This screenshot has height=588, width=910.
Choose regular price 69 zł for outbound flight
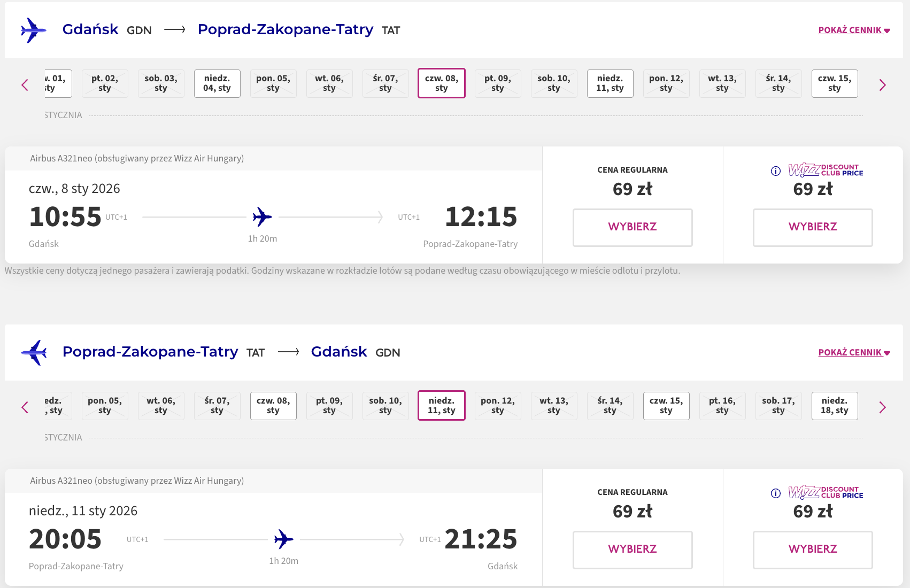tap(633, 227)
